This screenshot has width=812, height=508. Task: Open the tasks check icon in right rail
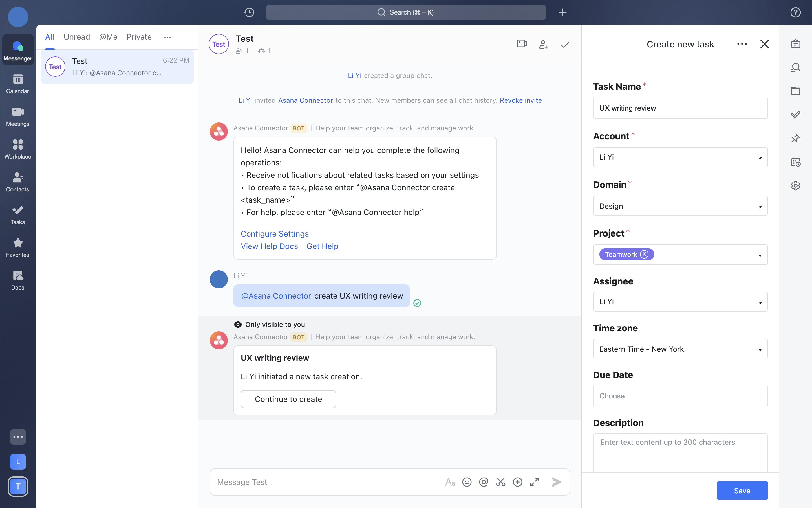coord(795,115)
